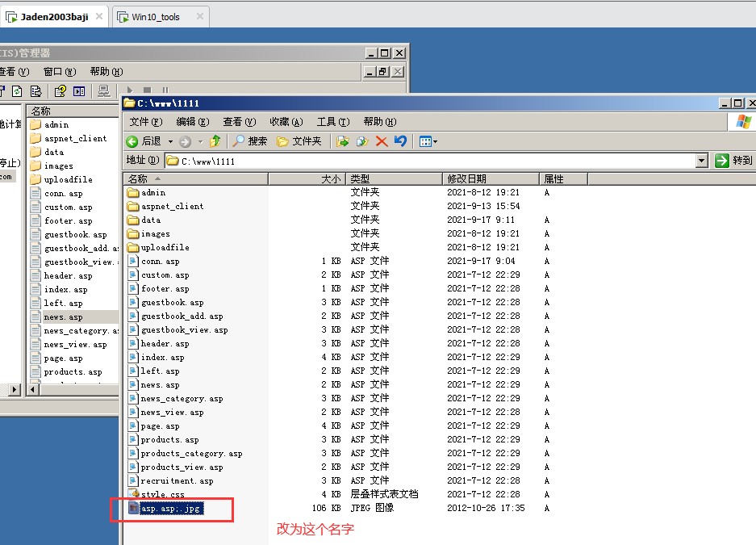Viewport: 756px width, 545px height.
Task: Click the Back navigation arrow icon
Action: tap(132, 141)
